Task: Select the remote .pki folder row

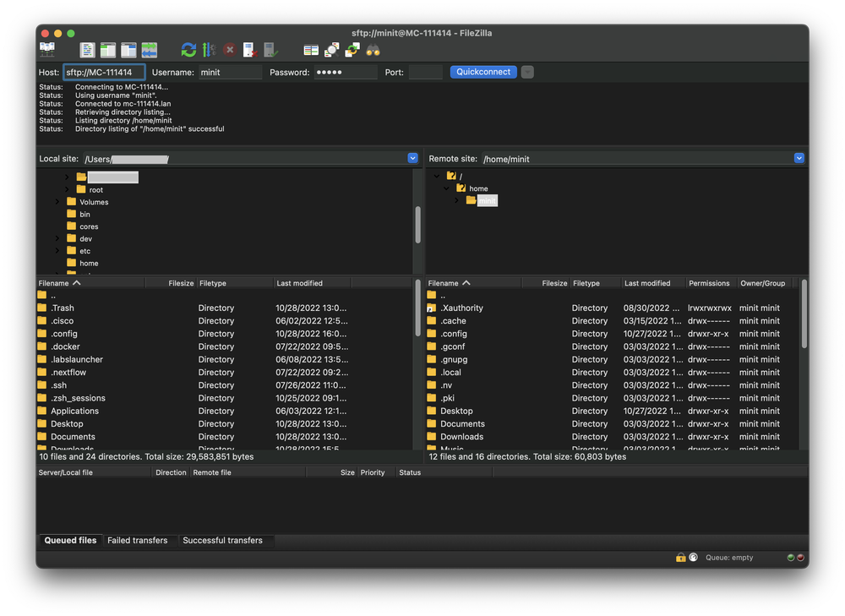Action: click(612, 398)
